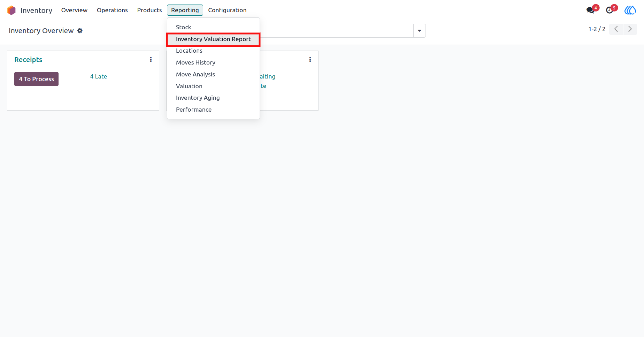The height and width of the screenshot is (337, 644).
Task: Select Stock from the Reporting menu
Action: coord(213,27)
